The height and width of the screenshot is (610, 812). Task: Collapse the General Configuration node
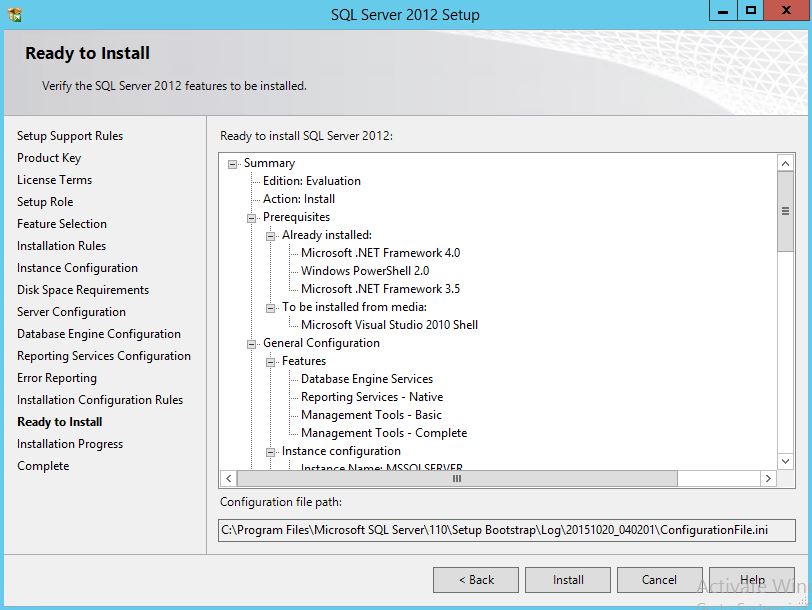coord(252,344)
